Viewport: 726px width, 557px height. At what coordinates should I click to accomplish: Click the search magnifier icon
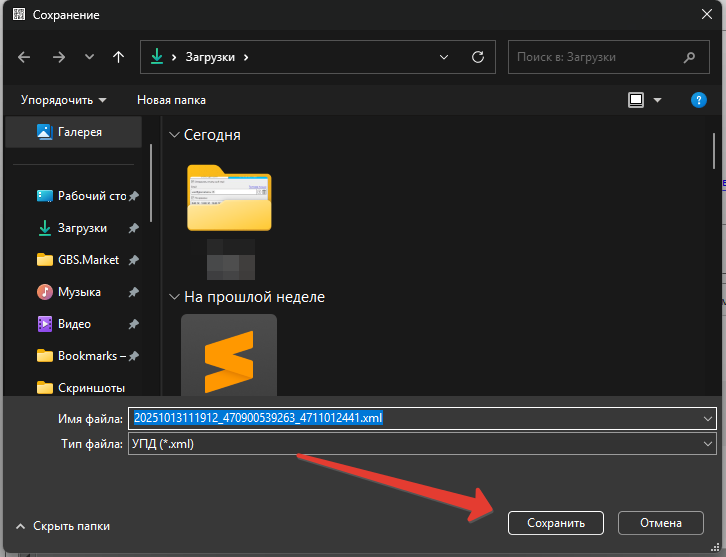[x=689, y=58]
